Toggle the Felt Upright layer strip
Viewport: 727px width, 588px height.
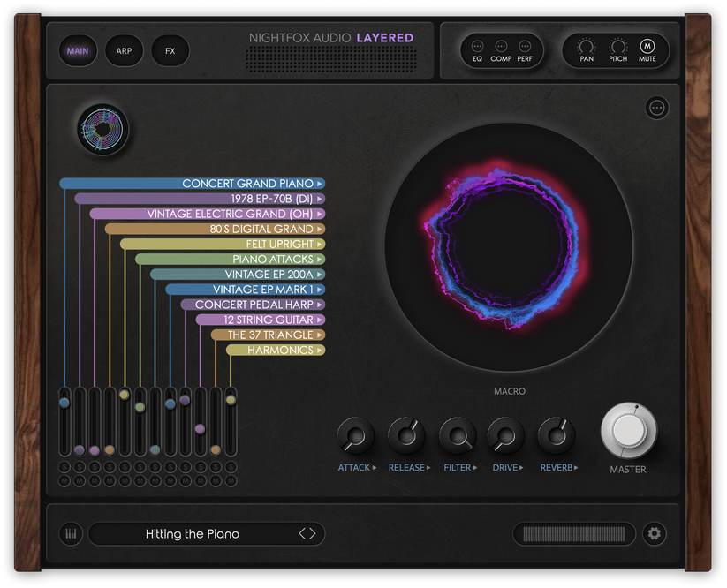(265, 244)
